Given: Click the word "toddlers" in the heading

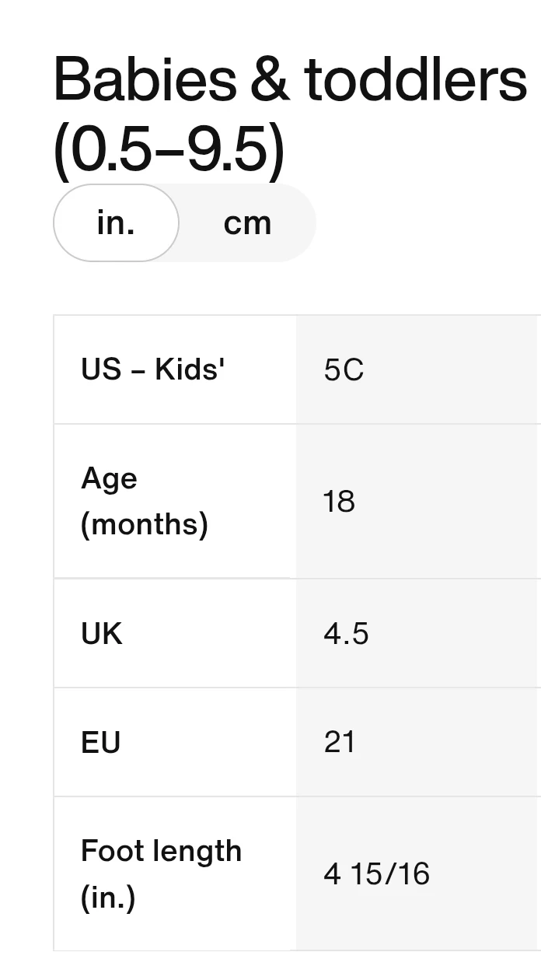Looking at the screenshot, I should point(415,80).
